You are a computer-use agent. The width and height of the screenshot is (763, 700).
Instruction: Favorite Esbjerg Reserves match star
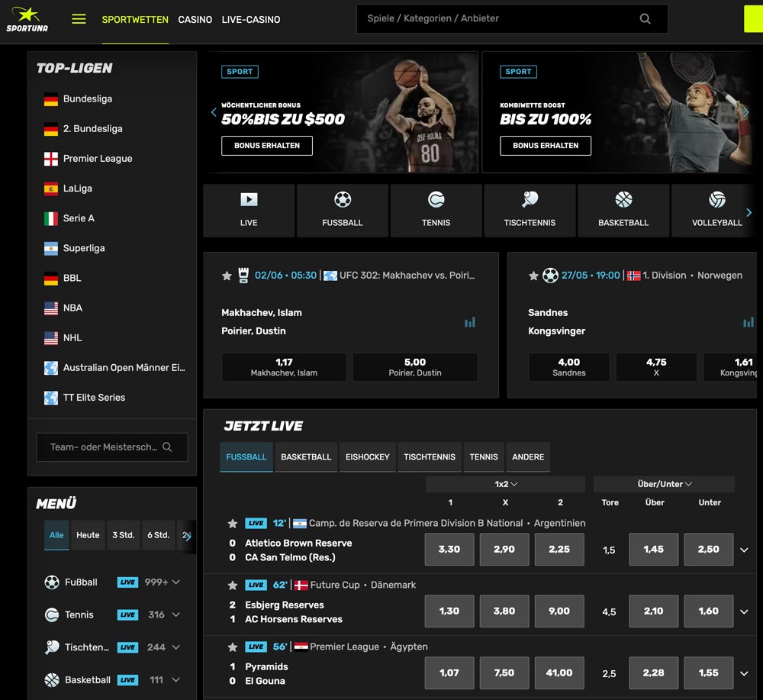(233, 585)
